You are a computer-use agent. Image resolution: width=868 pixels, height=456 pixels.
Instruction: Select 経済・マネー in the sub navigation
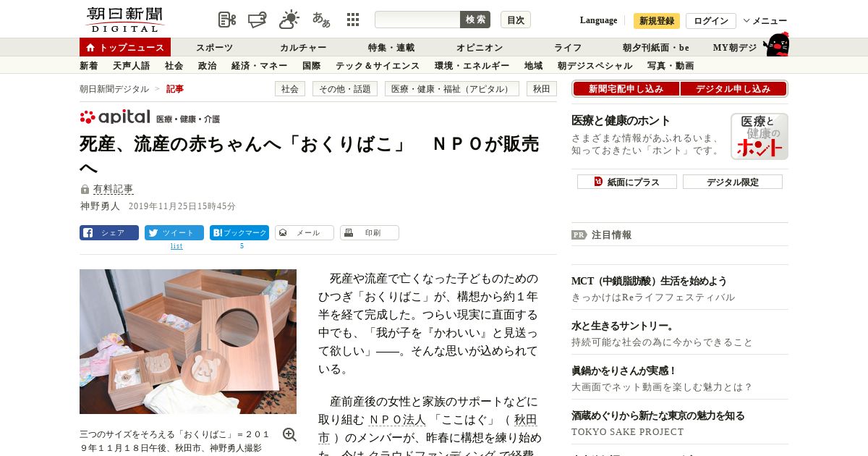click(x=260, y=65)
